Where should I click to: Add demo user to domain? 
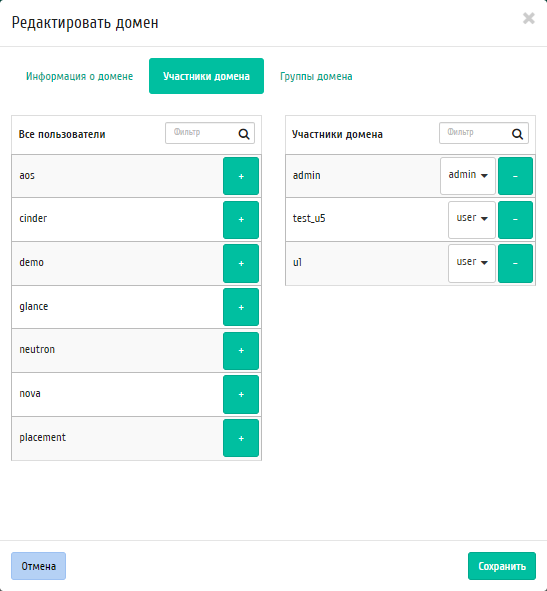(x=241, y=263)
